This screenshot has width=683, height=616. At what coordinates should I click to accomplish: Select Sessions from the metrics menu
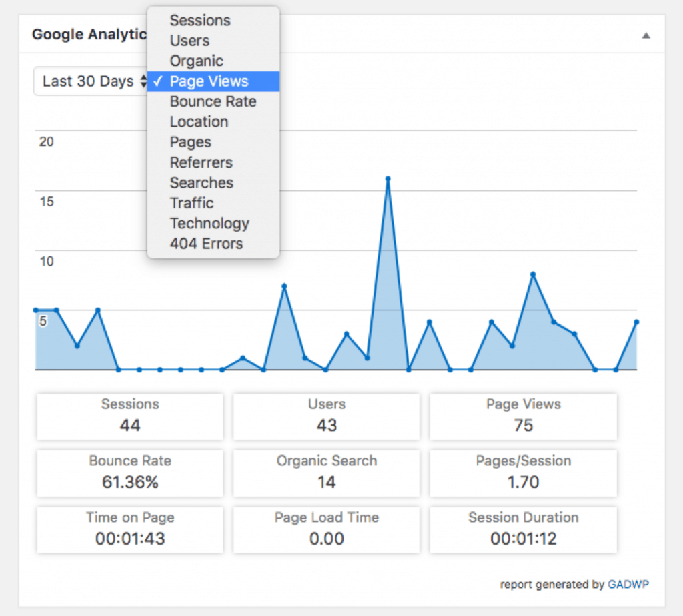click(200, 21)
